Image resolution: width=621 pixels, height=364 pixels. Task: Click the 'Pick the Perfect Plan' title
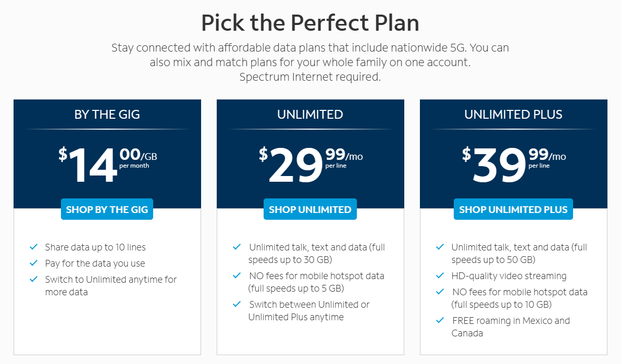(310, 23)
